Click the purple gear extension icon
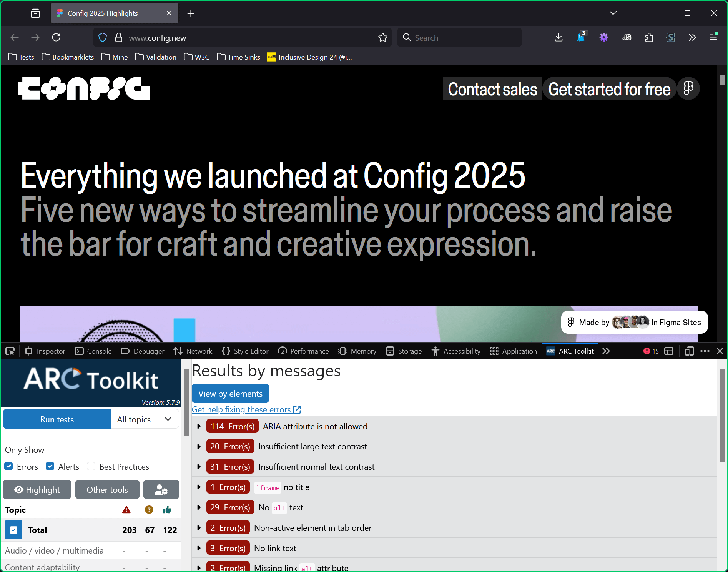This screenshot has width=728, height=572. (x=604, y=37)
